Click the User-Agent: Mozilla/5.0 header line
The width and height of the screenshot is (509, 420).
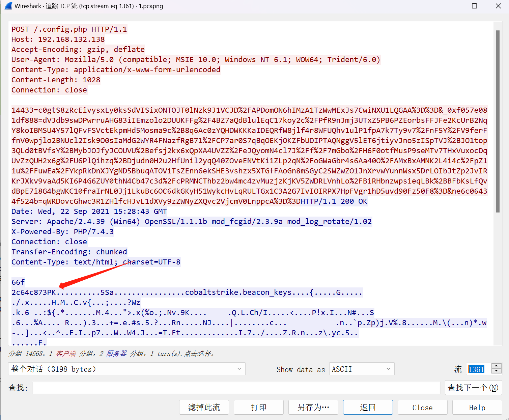coord(196,60)
